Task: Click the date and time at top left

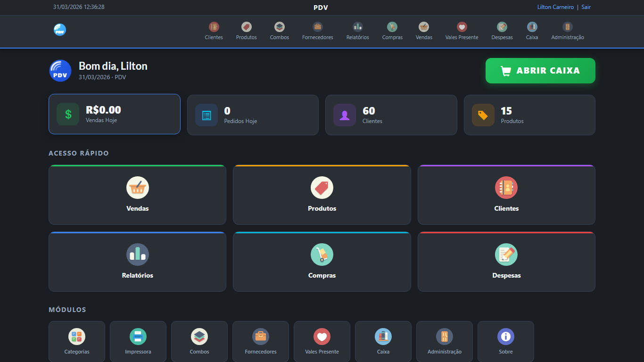Action: pos(79,7)
